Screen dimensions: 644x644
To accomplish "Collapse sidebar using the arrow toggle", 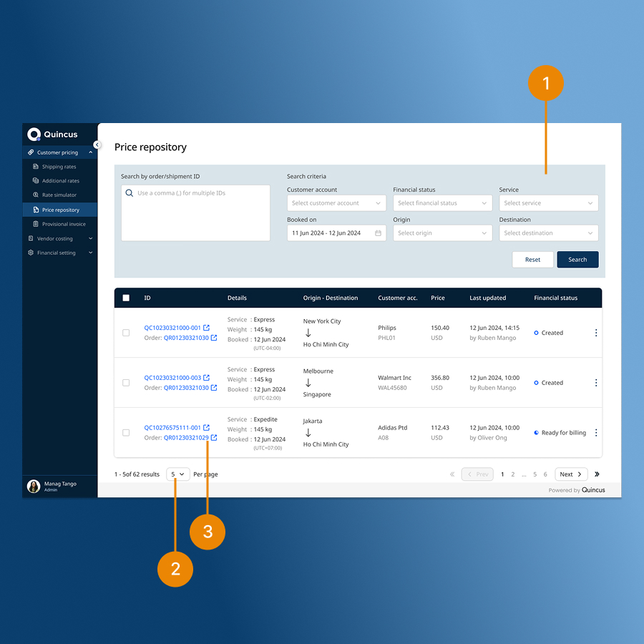I will 97,145.
